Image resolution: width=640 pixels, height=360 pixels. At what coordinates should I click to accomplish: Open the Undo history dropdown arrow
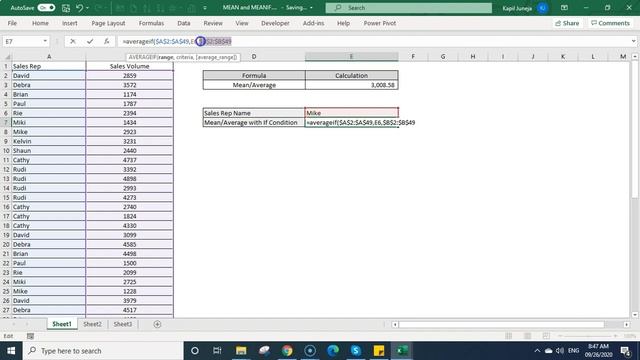(87, 8)
